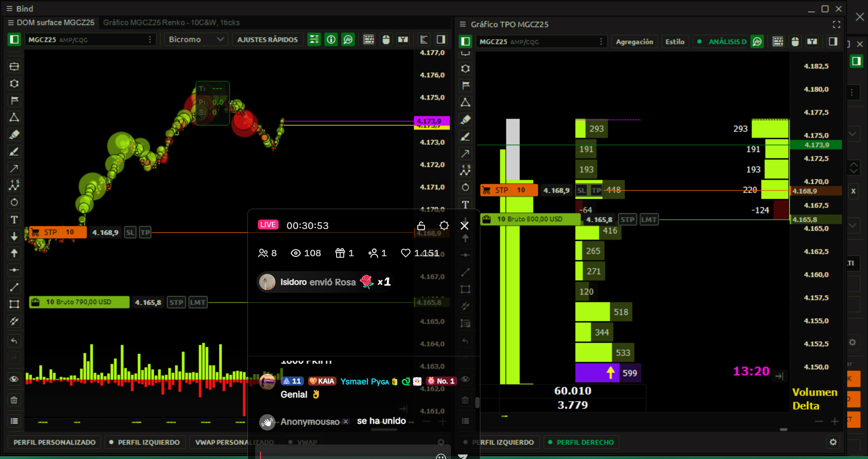Image resolution: width=868 pixels, height=459 pixels.
Task: Click the AJUSTES RÁPIDOS button
Action: point(267,40)
